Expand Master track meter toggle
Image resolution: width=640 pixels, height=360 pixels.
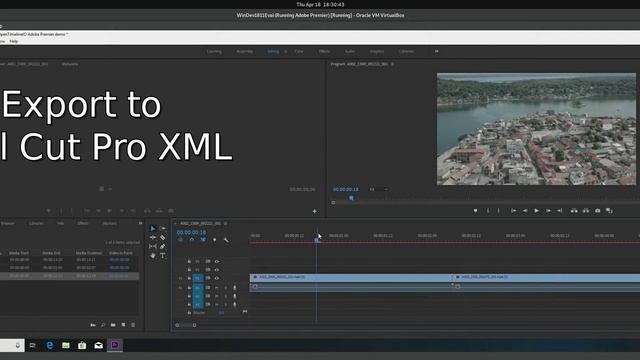coord(245,312)
